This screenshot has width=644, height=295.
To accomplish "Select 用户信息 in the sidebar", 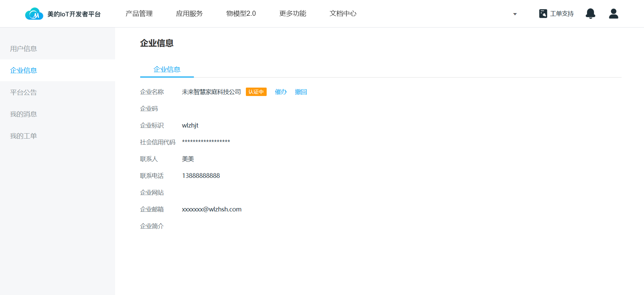I will coord(23,49).
